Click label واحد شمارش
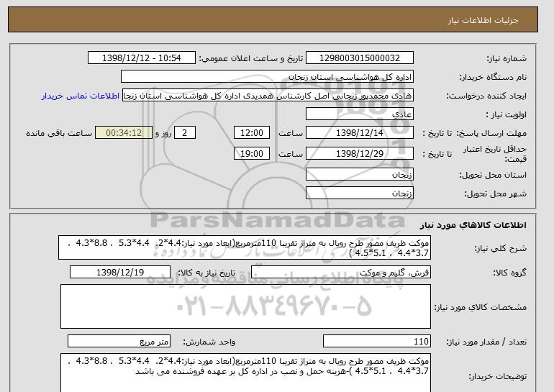The width and height of the screenshot is (554, 392). [x=209, y=342]
